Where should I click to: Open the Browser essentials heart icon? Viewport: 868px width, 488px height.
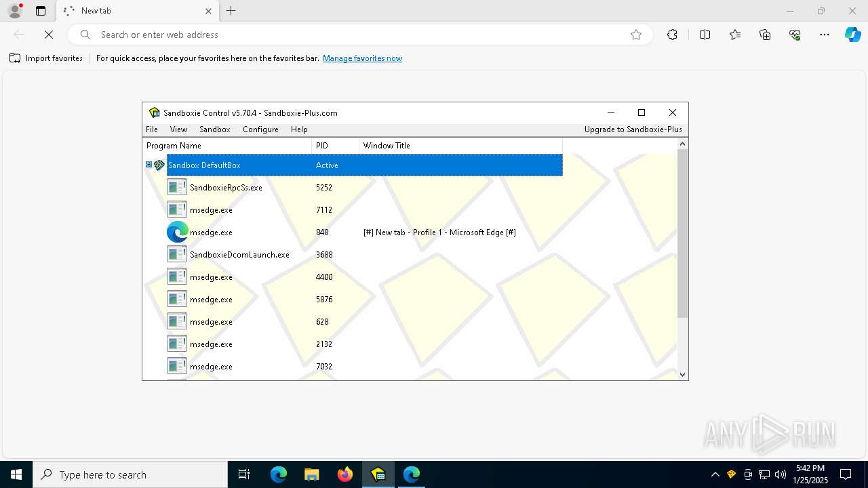click(795, 35)
